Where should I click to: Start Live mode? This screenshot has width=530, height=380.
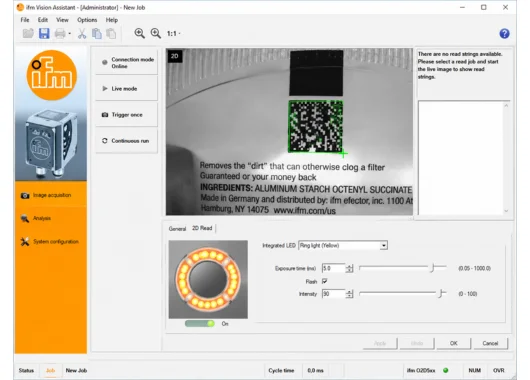click(x=126, y=89)
